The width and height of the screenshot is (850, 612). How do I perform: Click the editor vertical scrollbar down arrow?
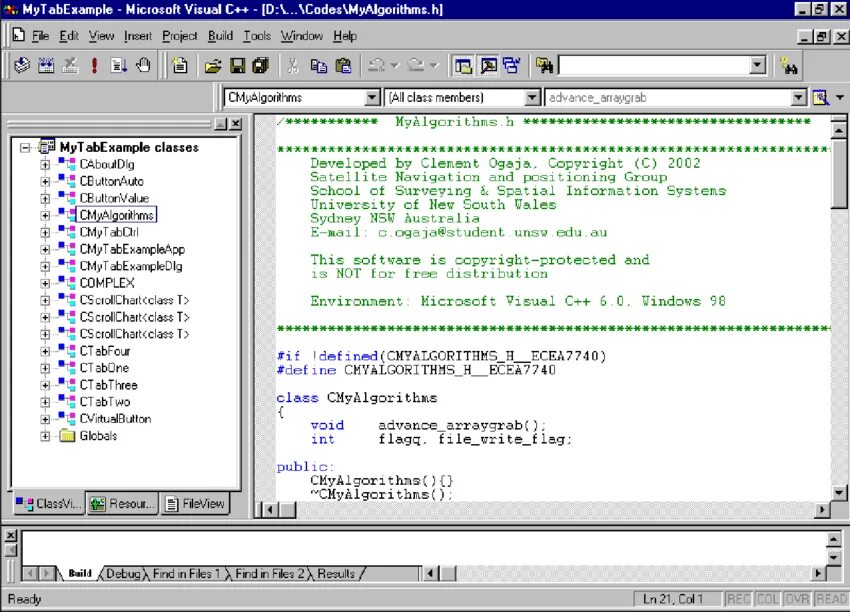[839, 493]
